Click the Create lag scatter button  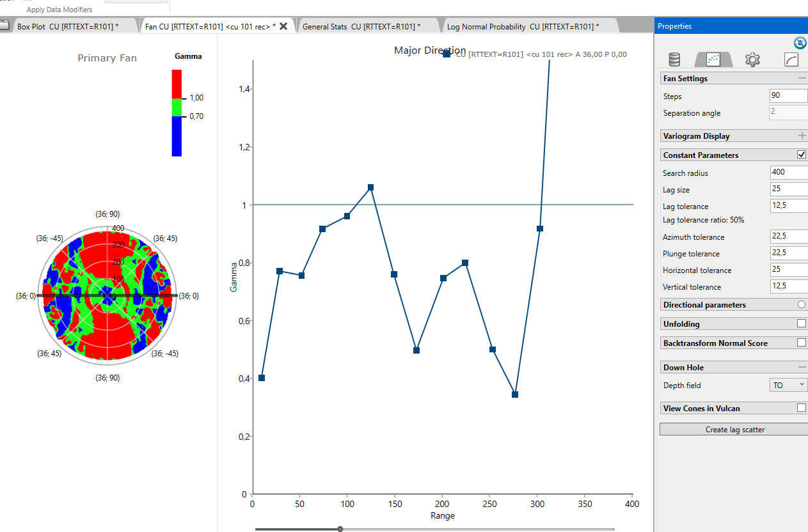coord(734,430)
